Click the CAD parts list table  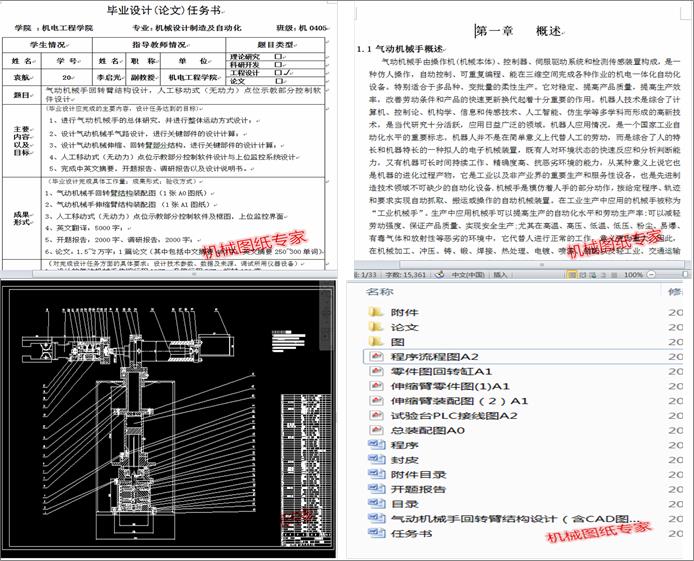pos(305,470)
